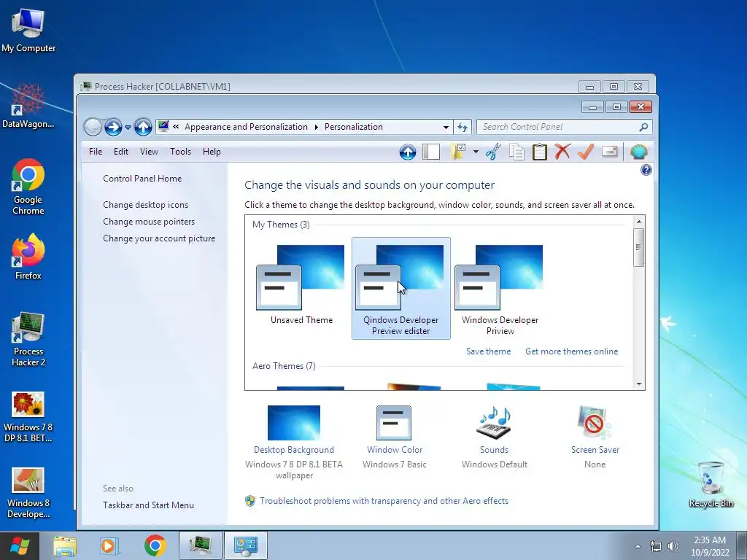Expand the folder options dropdown arrow
This screenshot has height=560, width=747.
pyautogui.click(x=476, y=152)
